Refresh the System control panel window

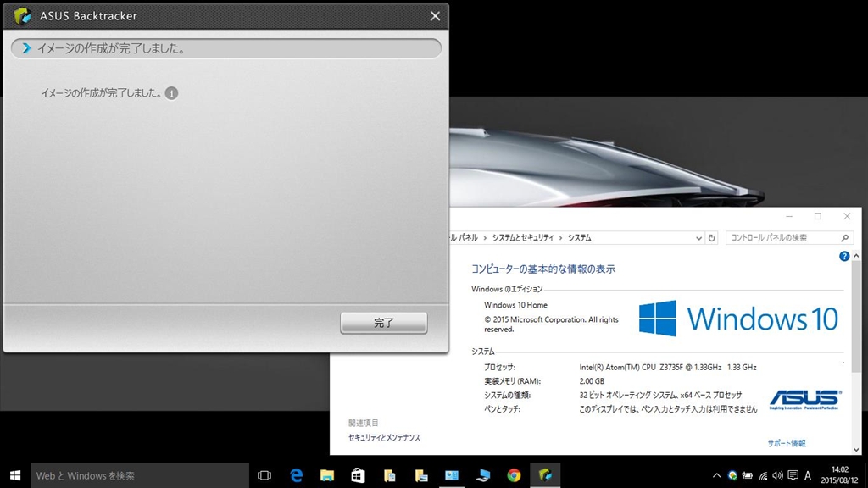coord(712,238)
